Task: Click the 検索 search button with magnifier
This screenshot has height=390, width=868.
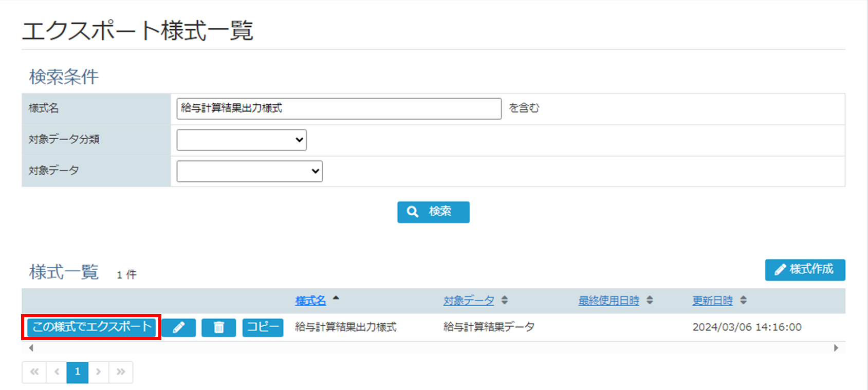Action: [x=433, y=212]
